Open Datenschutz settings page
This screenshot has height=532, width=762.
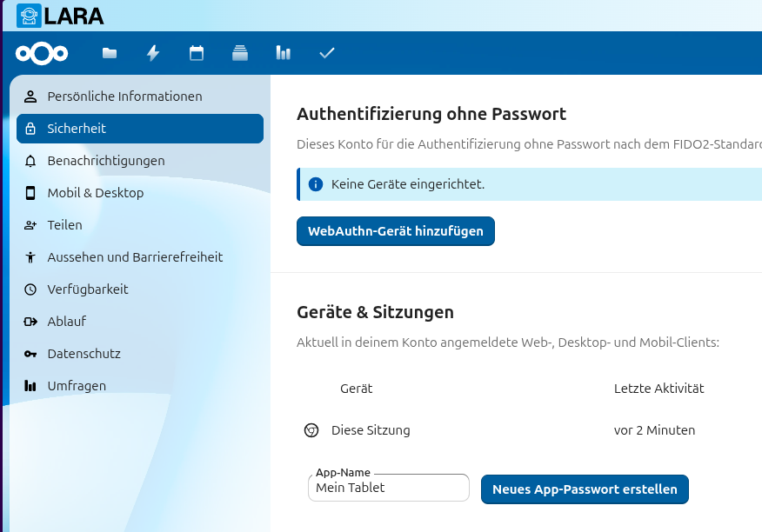(84, 354)
